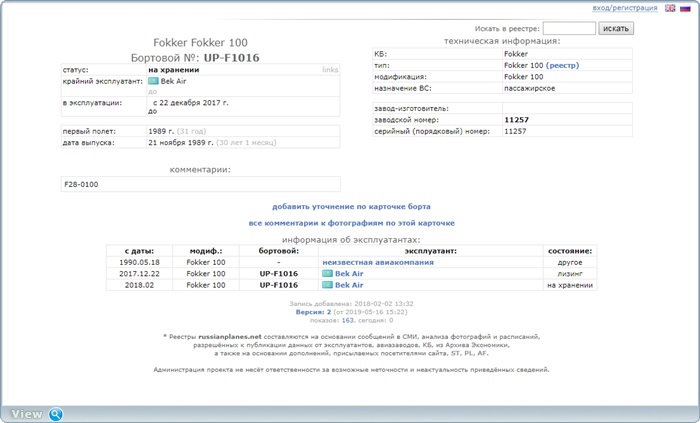Open неизвестная авиакомпания operator link

378,262
